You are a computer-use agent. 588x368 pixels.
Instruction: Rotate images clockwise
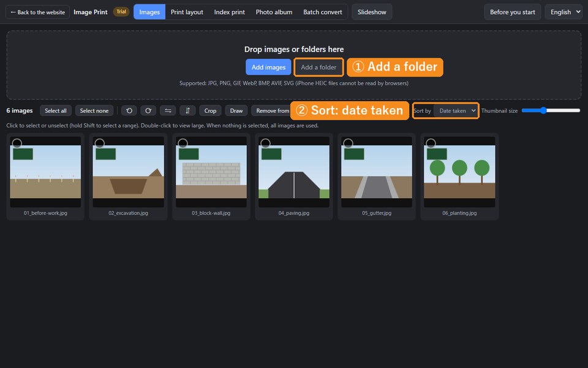[x=148, y=110]
